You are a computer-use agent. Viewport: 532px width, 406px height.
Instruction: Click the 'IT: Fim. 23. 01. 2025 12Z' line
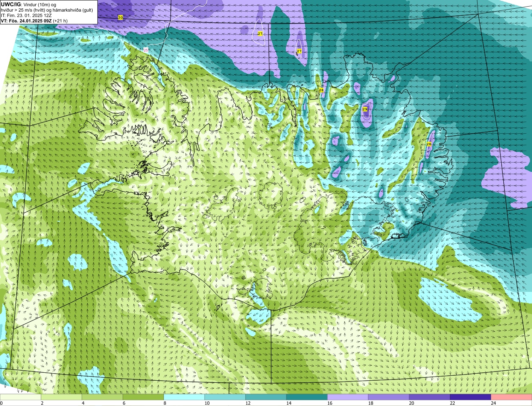(x=26, y=15)
